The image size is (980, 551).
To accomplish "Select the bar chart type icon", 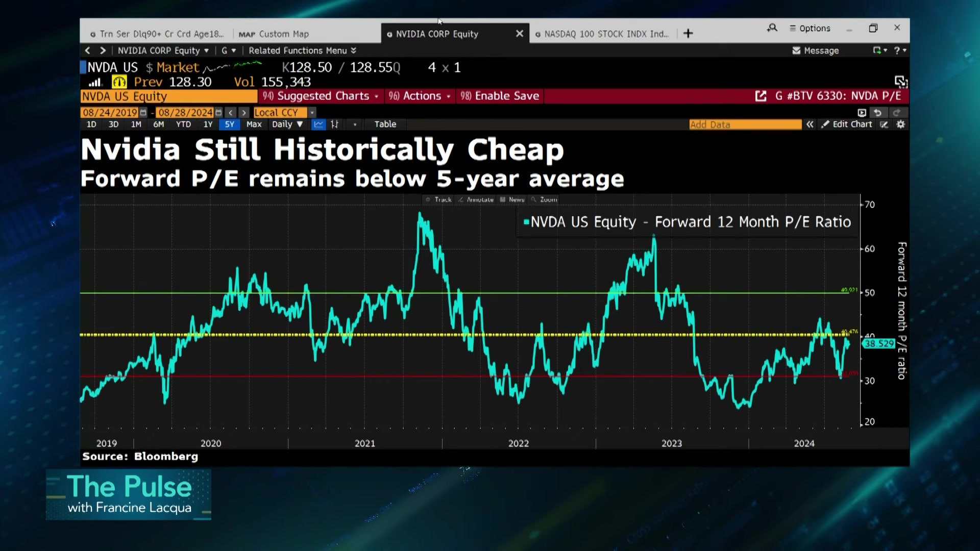I will (x=335, y=124).
